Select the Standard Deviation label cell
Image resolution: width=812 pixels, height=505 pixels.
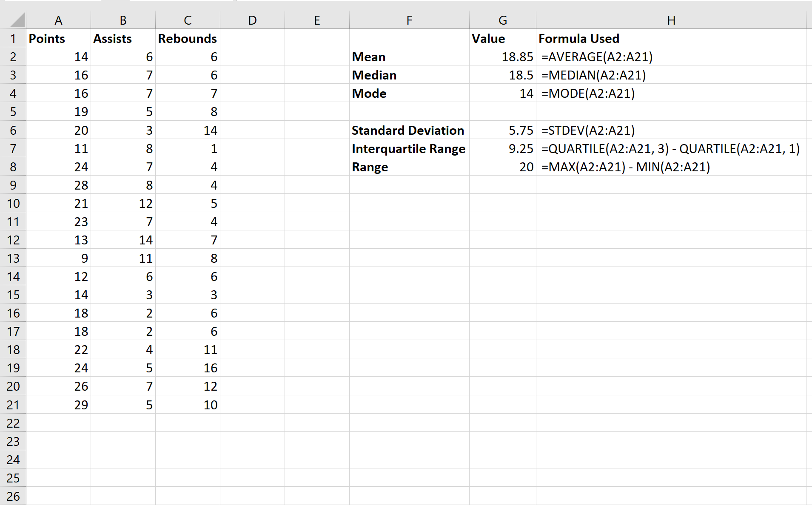click(x=408, y=130)
